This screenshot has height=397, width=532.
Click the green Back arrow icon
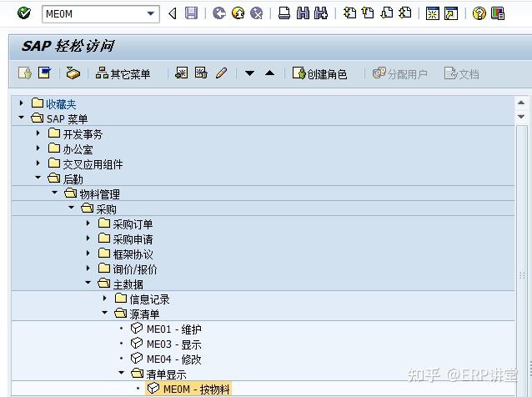[219, 13]
